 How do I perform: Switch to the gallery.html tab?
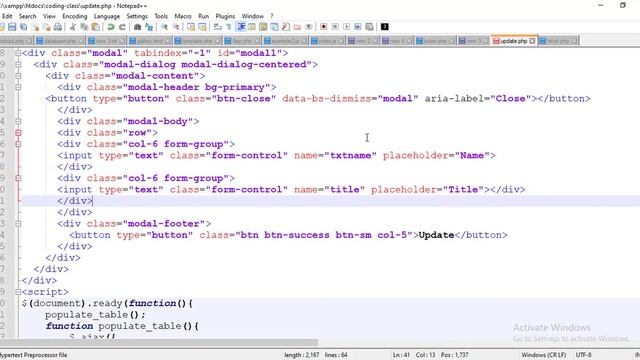point(151,41)
